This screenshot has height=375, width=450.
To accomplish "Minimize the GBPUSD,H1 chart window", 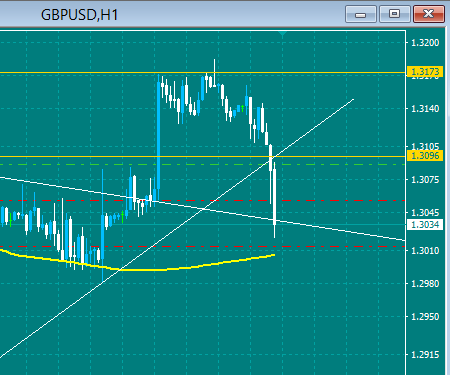I will tap(361, 14).
